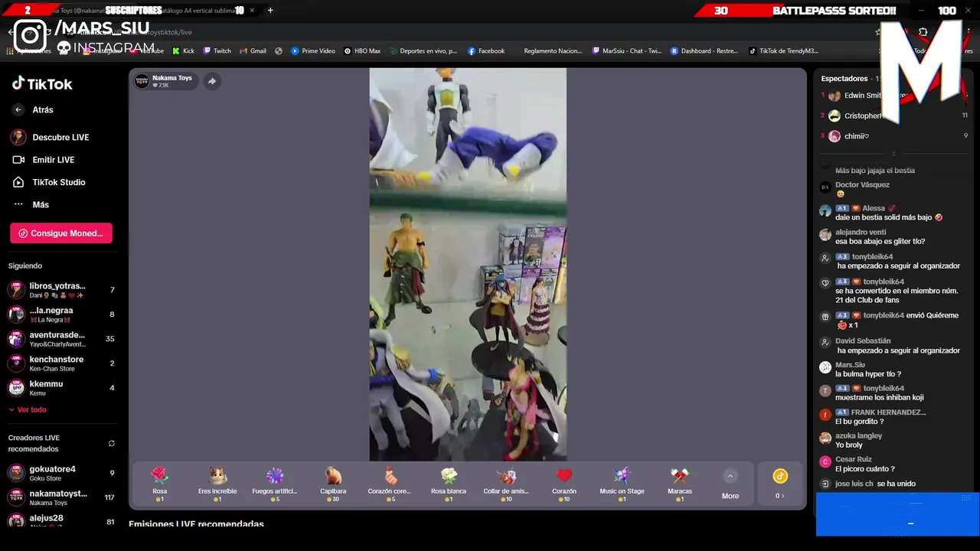The width and height of the screenshot is (980, 551).
Task: Open kenchanstore followed channel
Action: point(61,364)
